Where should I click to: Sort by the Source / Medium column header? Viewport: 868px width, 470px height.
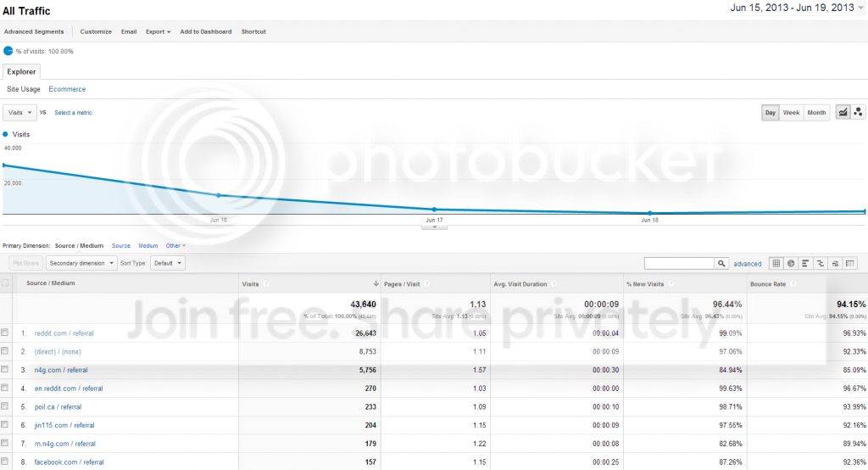50,283
